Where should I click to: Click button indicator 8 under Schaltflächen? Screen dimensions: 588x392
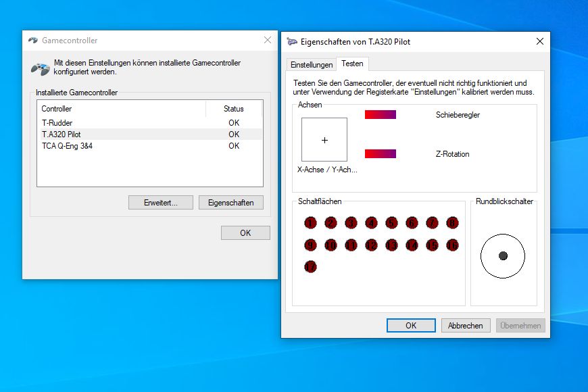452,223
